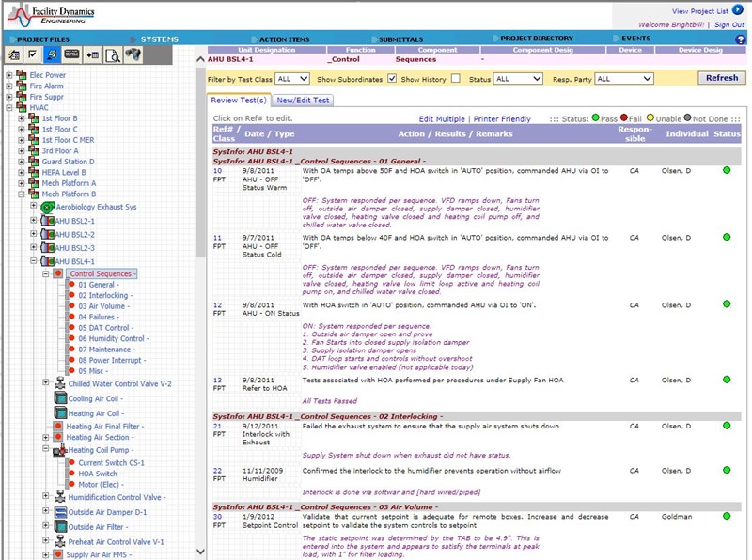Switch to the New/Edit Test tab

pyautogui.click(x=303, y=100)
